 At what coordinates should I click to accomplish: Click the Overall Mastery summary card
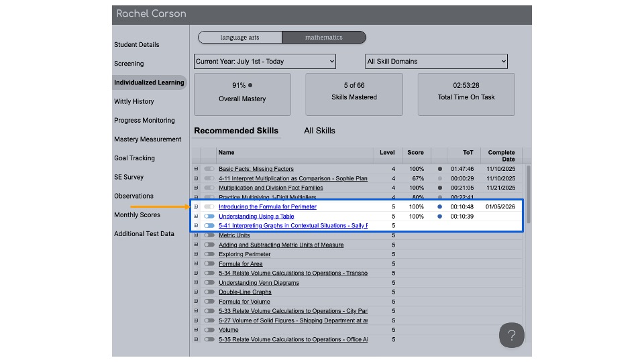coord(242,95)
